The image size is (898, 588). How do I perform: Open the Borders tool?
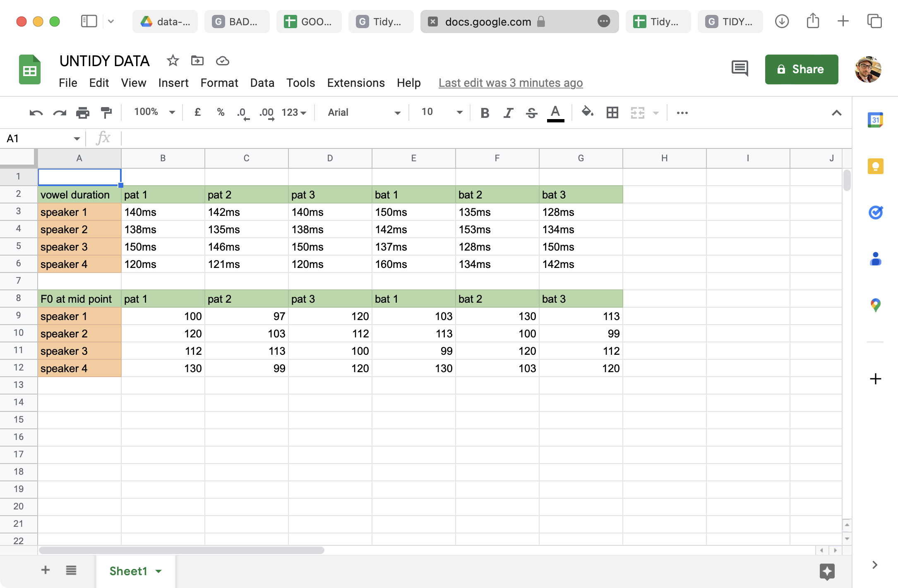pyautogui.click(x=612, y=112)
